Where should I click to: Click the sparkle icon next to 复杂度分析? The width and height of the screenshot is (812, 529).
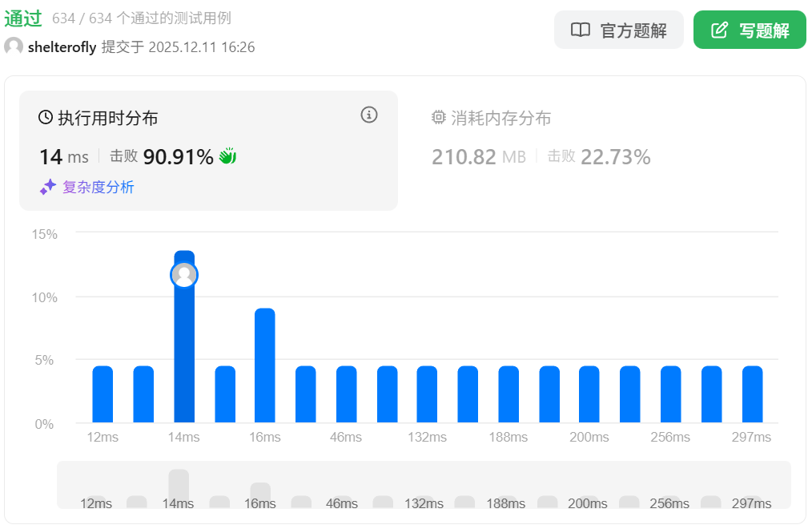48,187
